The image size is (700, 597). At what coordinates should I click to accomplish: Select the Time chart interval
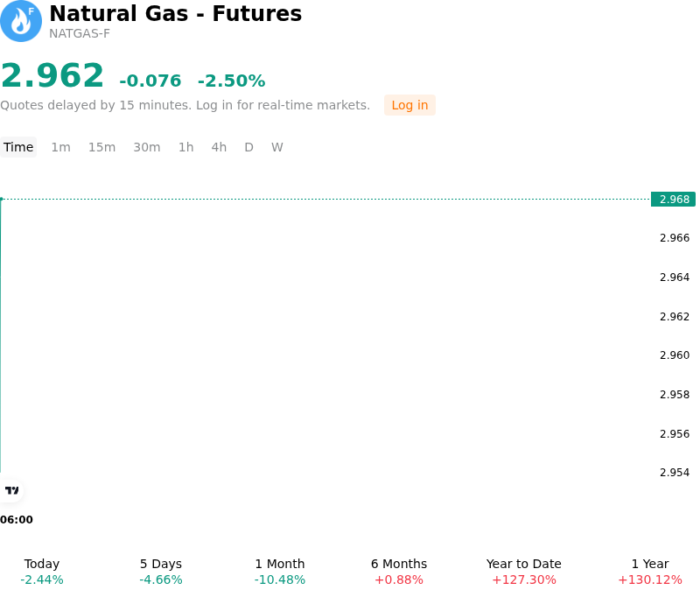point(18,147)
